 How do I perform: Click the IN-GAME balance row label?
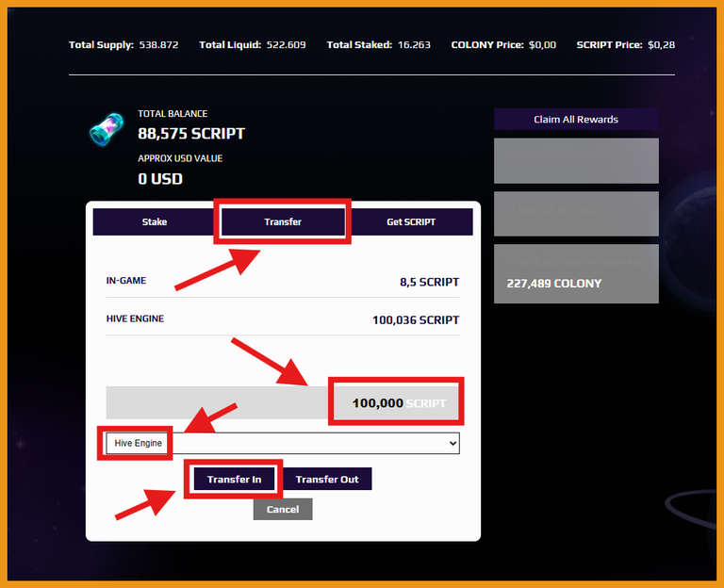(126, 281)
